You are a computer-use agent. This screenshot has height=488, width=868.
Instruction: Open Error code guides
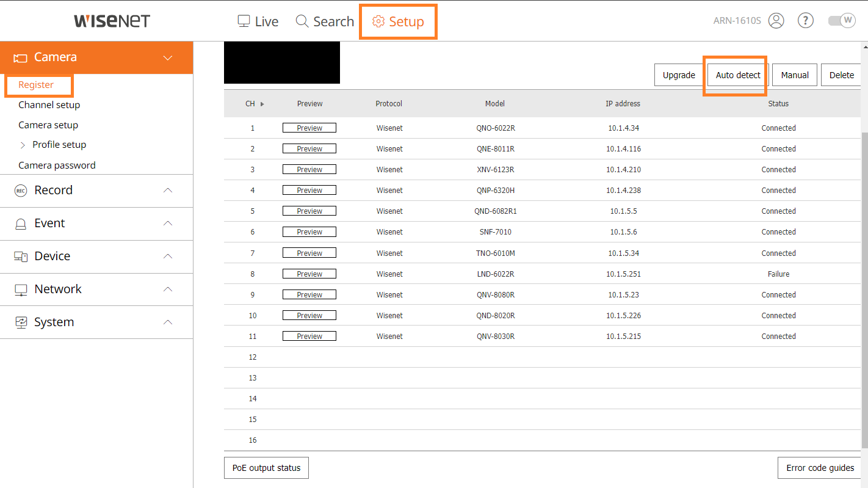[x=820, y=468]
